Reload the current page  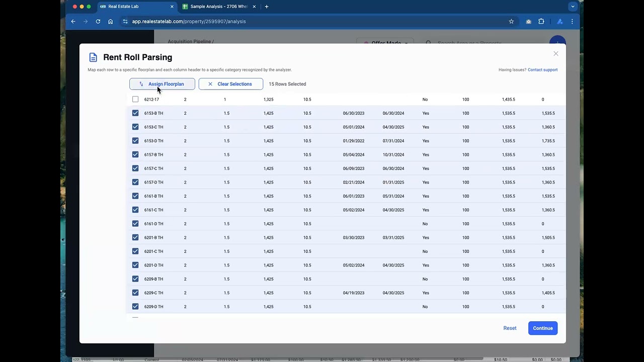tap(98, 22)
